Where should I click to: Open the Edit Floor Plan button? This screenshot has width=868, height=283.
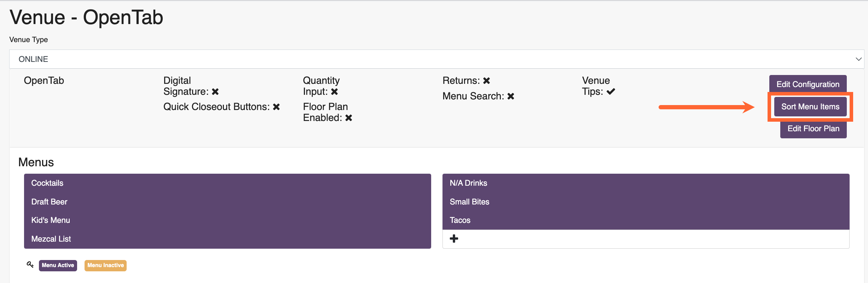click(x=813, y=128)
